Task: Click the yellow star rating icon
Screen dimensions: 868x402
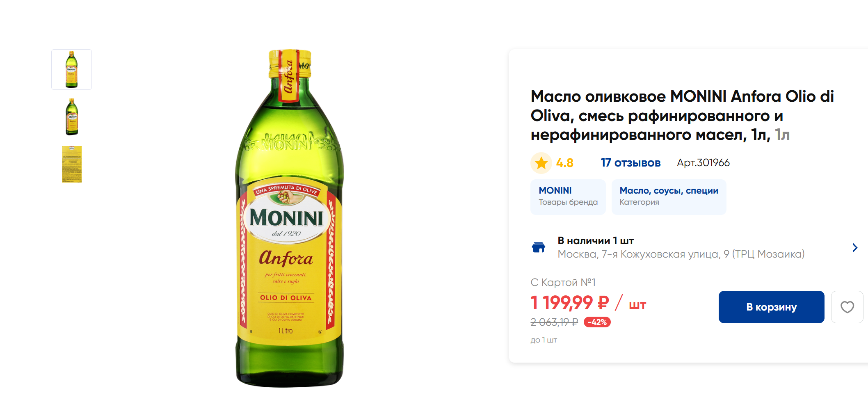Action: coord(541,163)
